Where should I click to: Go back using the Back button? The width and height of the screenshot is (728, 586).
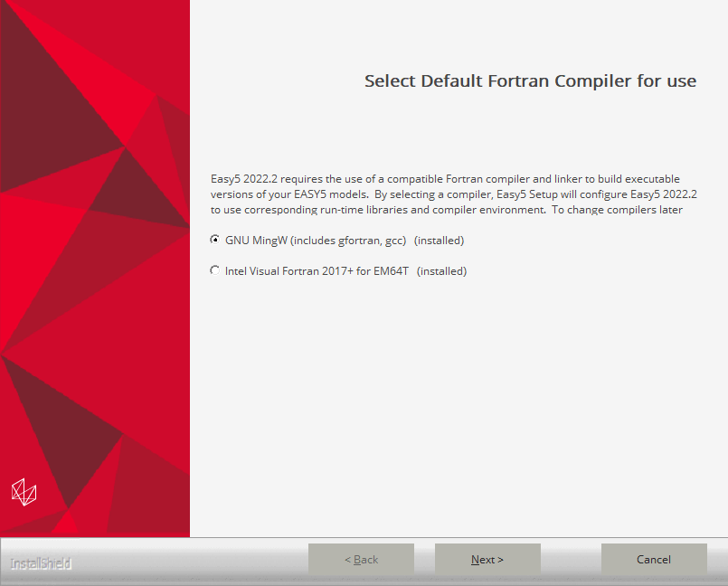[361, 560]
